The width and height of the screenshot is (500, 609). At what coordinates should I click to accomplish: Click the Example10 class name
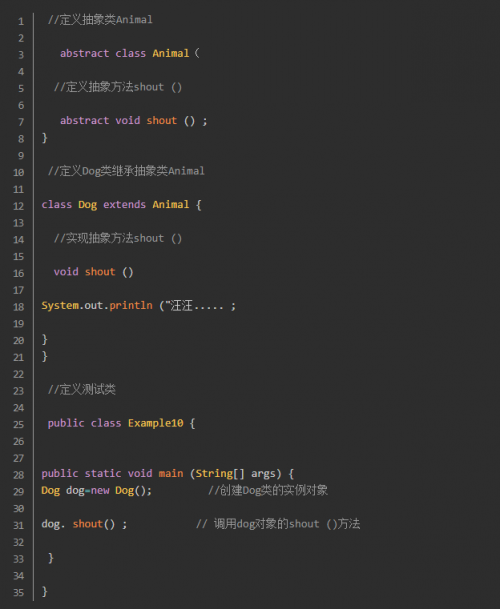pyautogui.click(x=155, y=423)
